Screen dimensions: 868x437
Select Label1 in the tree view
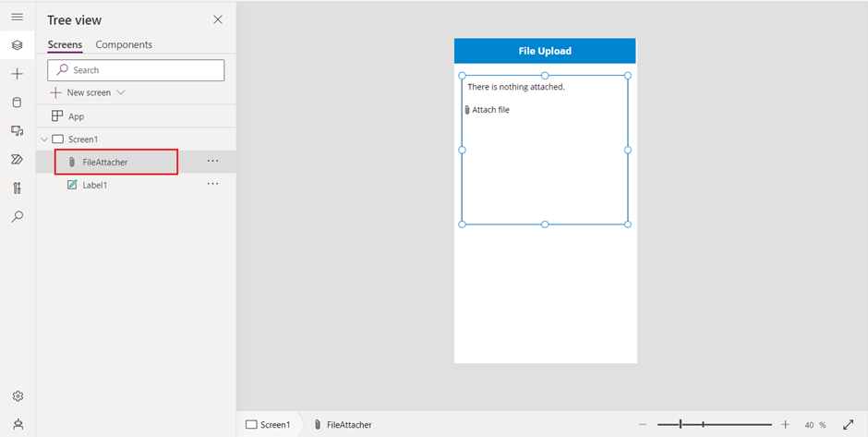point(94,185)
